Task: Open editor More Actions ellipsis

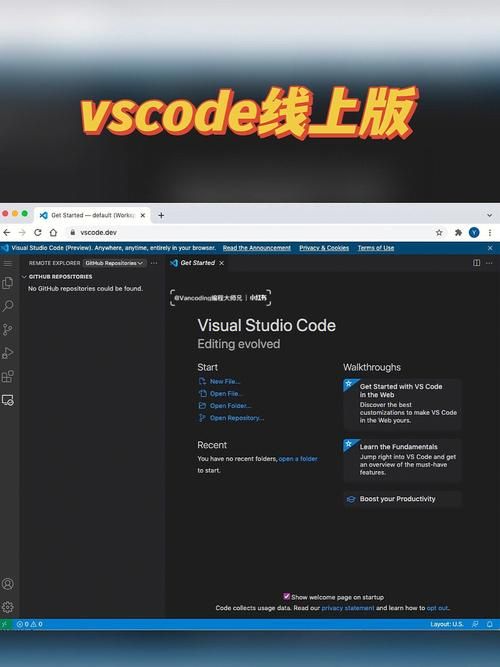Action: 489,263
